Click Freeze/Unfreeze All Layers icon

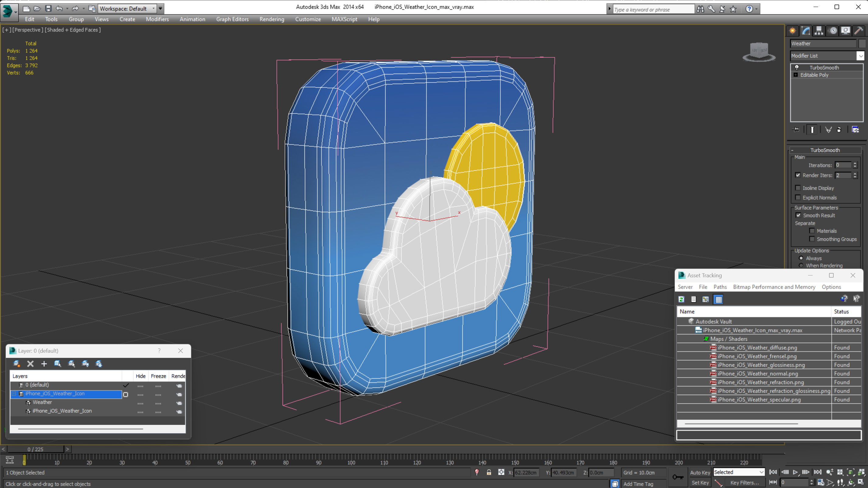click(99, 364)
